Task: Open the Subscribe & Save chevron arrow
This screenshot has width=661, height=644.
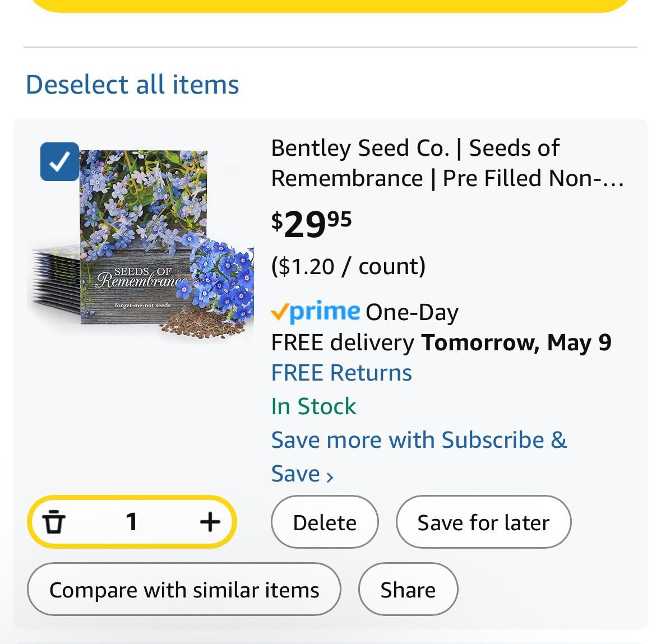Action: [330, 476]
